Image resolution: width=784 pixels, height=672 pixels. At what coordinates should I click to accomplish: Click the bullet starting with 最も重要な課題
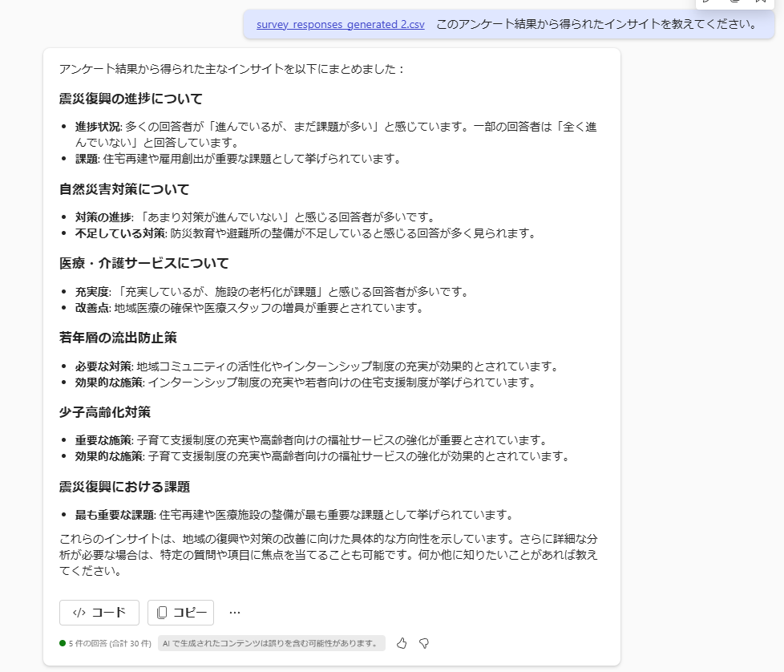[x=295, y=515]
